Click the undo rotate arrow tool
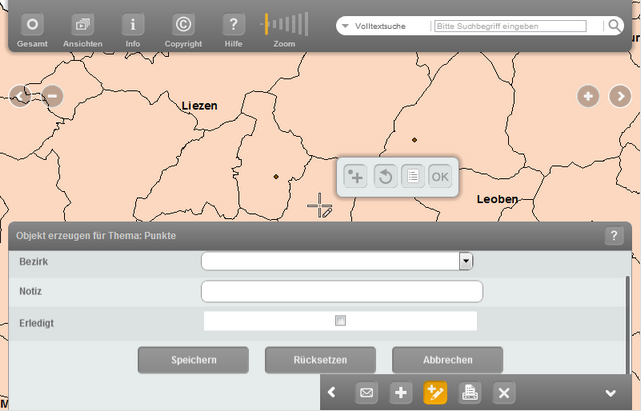This screenshot has height=411, width=641. [385, 176]
